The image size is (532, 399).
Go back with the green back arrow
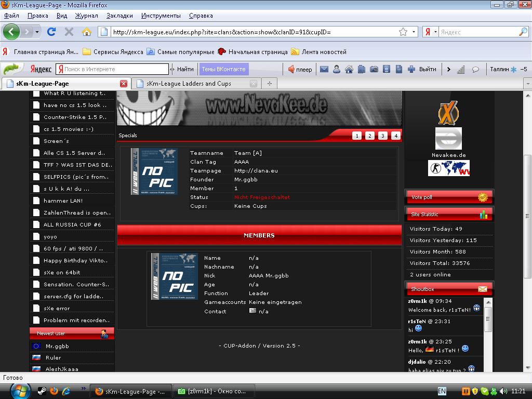click(11, 32)
